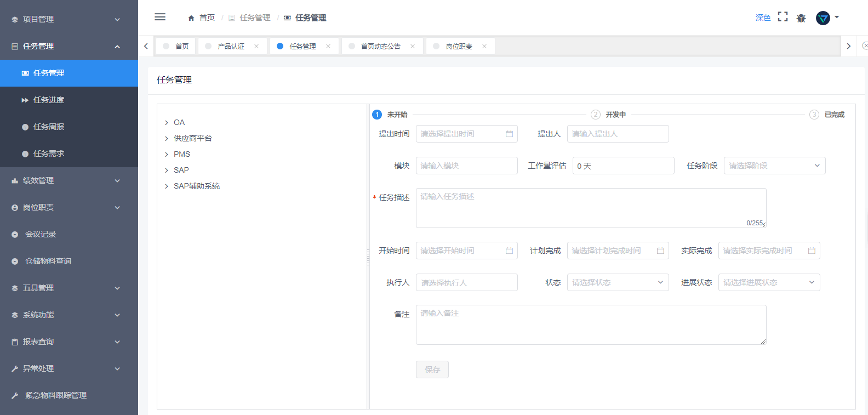
Task: Click the home icon in breadcrumb
Action: tap(191, 18)
